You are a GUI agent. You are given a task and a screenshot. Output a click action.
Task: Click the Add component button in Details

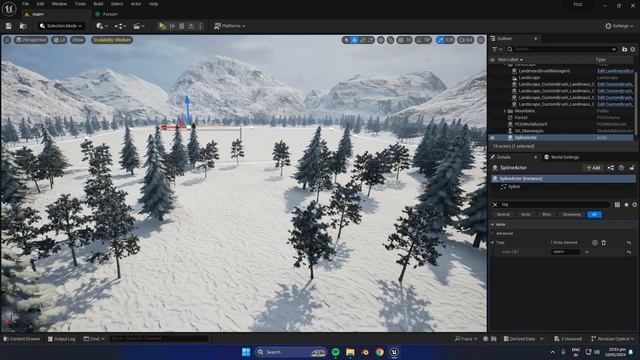(593, 168)
